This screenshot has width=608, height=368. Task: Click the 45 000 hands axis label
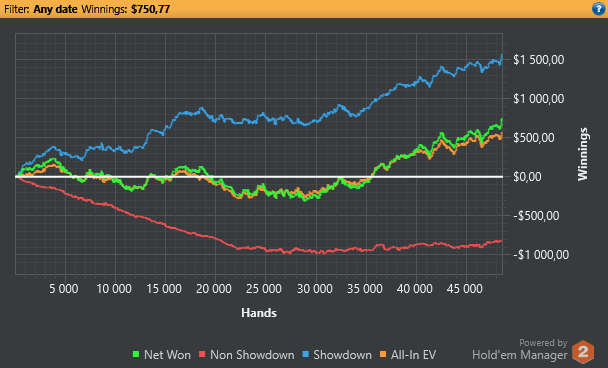coord(465,289)
